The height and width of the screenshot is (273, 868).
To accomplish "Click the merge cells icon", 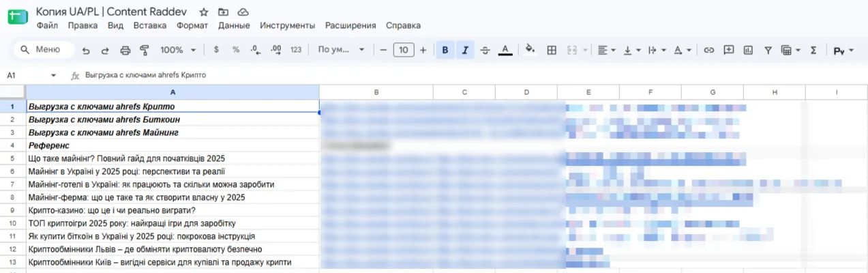I will point(571,50).
